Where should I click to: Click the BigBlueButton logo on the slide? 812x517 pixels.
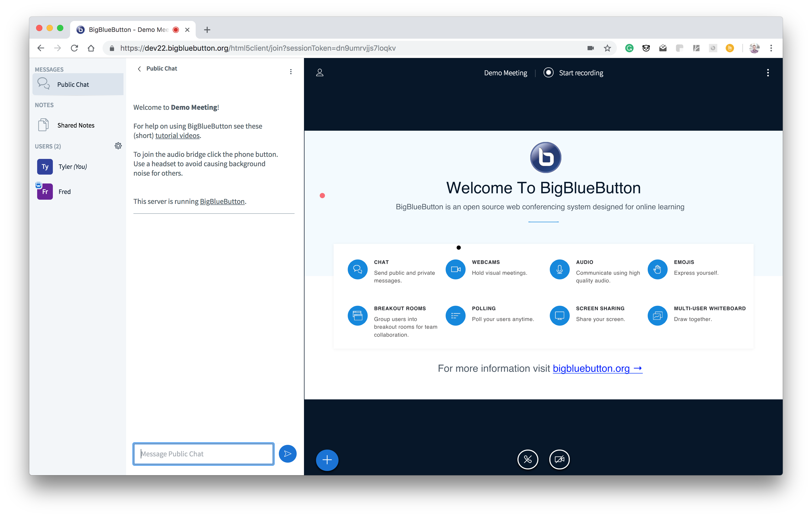tap(545, 157)
